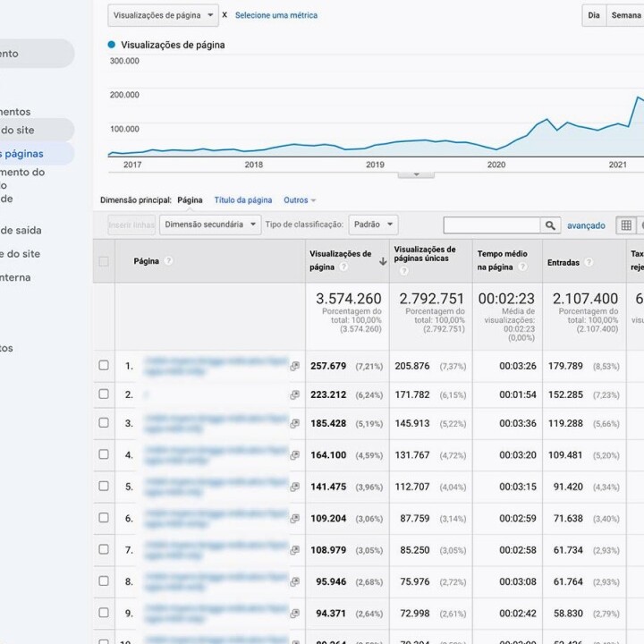Open external link icon for row 1
Screen dimensions: 644x644
[294, 366]
